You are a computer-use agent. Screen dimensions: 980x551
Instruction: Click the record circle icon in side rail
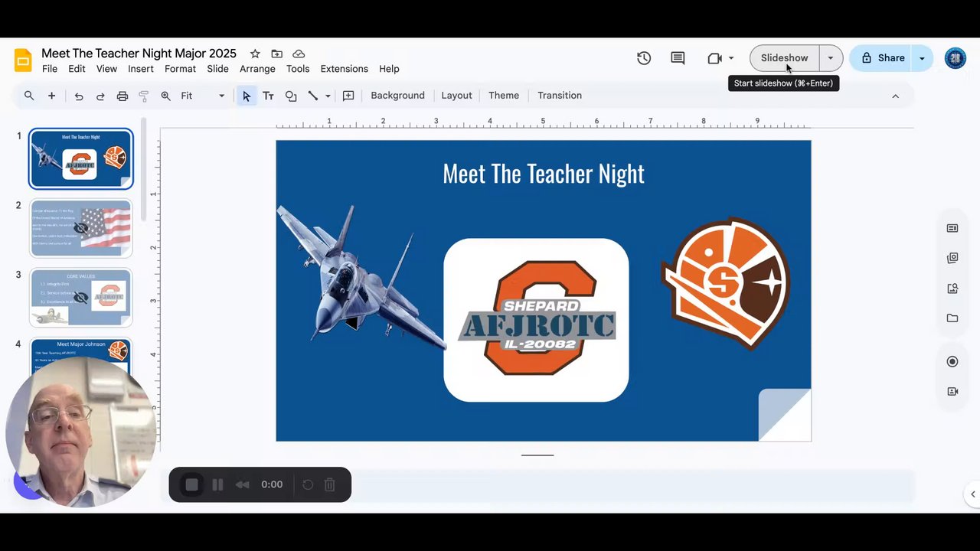point(952,361)
